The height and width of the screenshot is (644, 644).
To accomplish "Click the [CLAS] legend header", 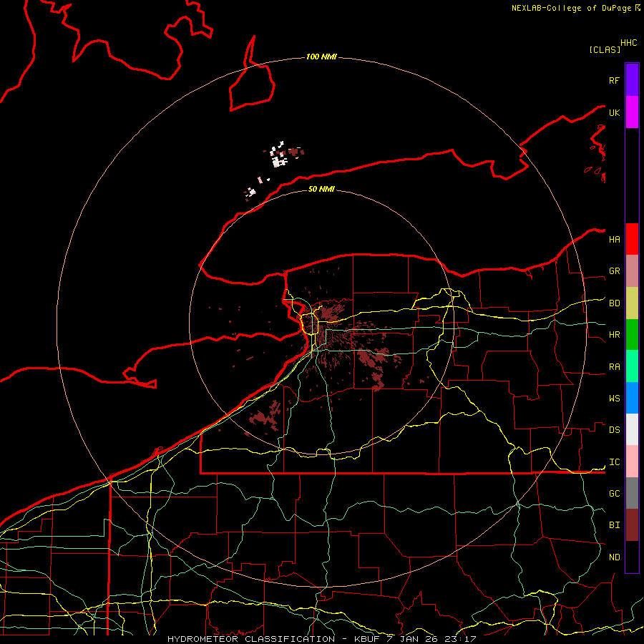I will [x=604, y=49].
